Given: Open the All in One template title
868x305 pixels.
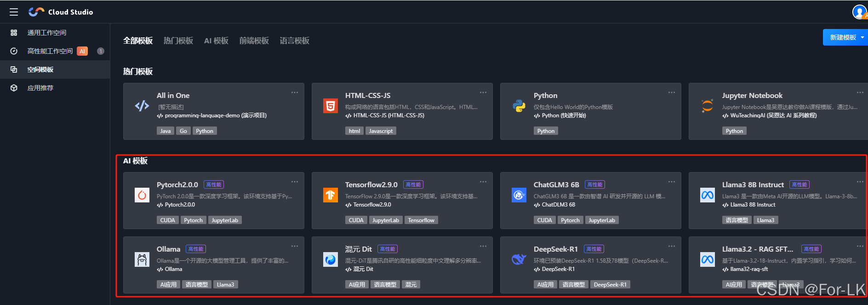Looking at the screenshot, I should tap(173, 95).
